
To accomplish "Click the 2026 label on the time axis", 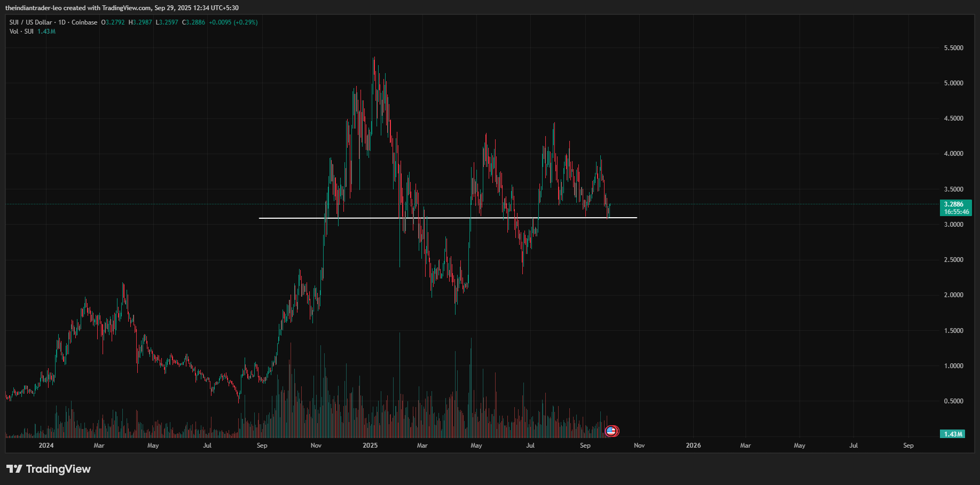I will coord(693,446).
